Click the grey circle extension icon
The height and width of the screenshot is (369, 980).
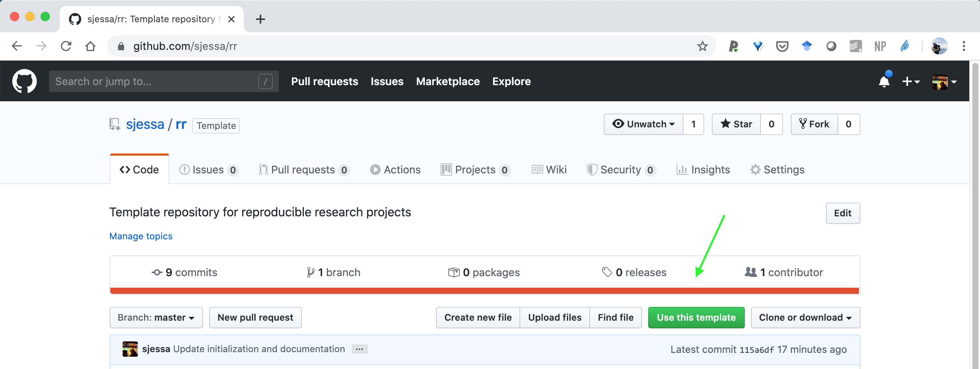pyautogui.click(x=831, y=46)
